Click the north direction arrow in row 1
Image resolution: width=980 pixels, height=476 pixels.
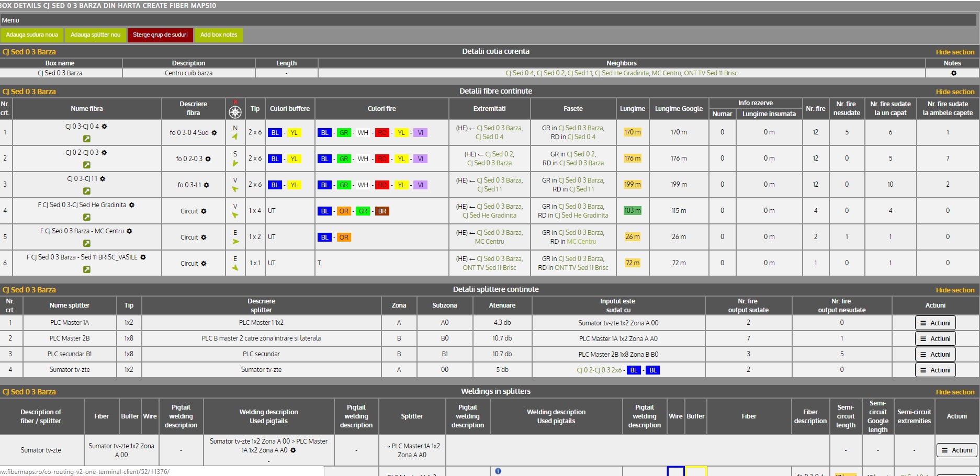[x=235, y=137]
